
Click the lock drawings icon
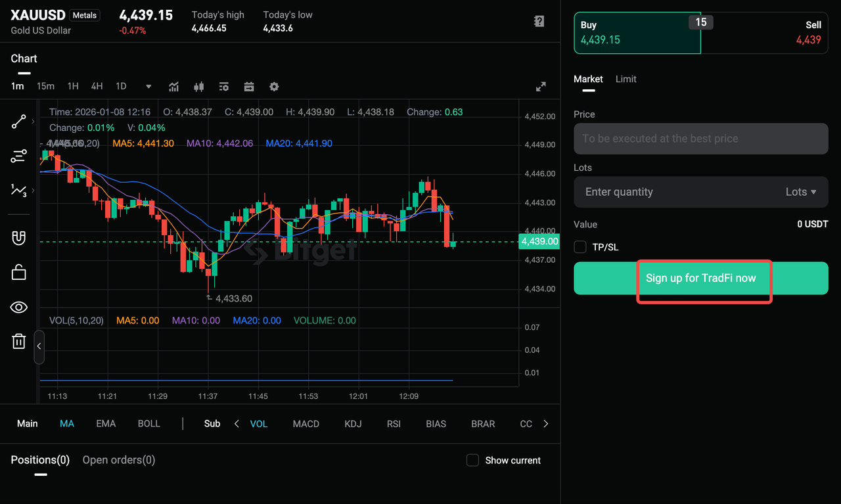click(x=18, y=271)
